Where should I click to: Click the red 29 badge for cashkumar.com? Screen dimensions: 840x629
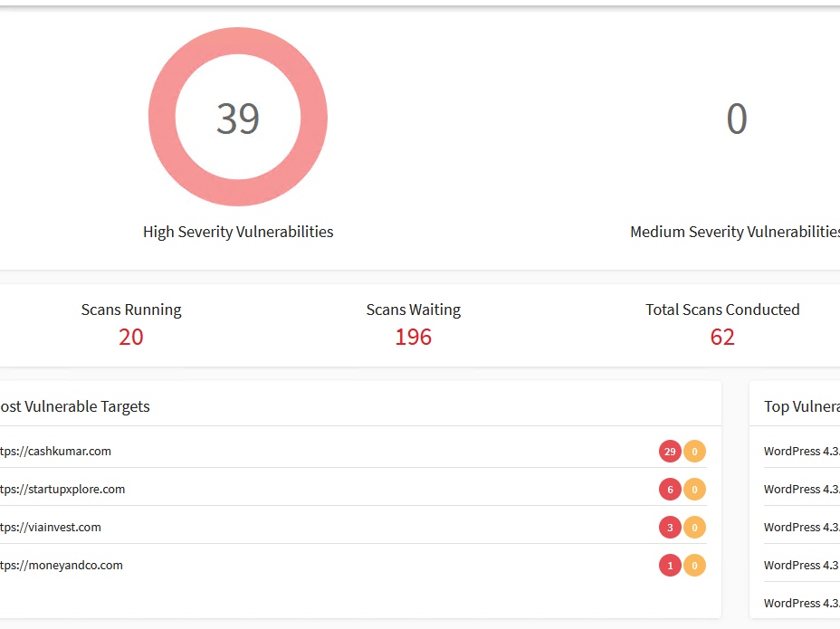click(670, 452)
